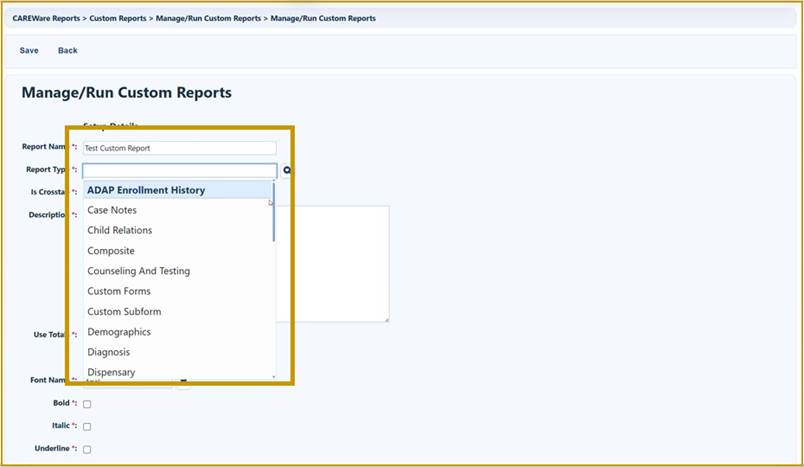Enable the Underline checkbox
The image size is (804, 467).
coord(87,449)
